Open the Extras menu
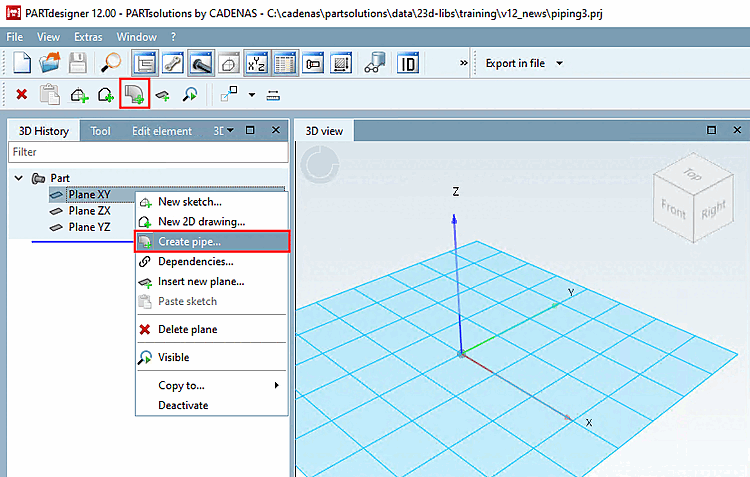The image size is (750, 477). coord(88,37)
